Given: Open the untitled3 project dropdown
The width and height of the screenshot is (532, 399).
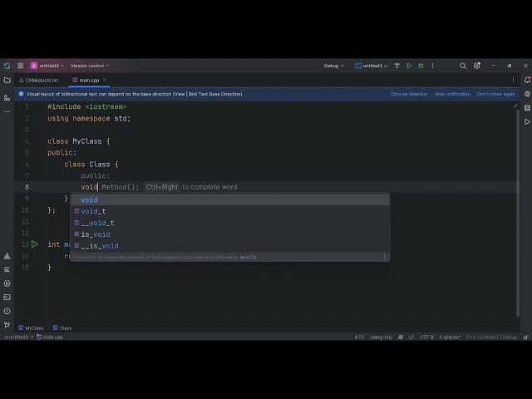Looking at the screenshot, I should (x=47, y=66).
